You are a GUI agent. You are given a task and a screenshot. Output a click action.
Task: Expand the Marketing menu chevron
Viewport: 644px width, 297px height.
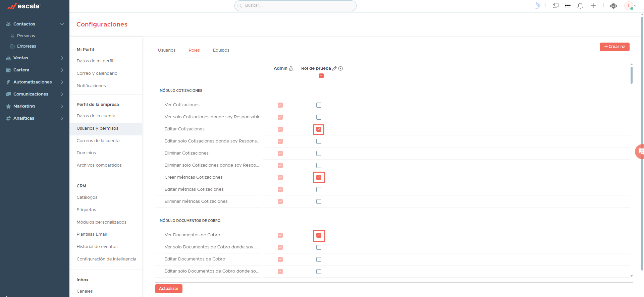(62, 106)
